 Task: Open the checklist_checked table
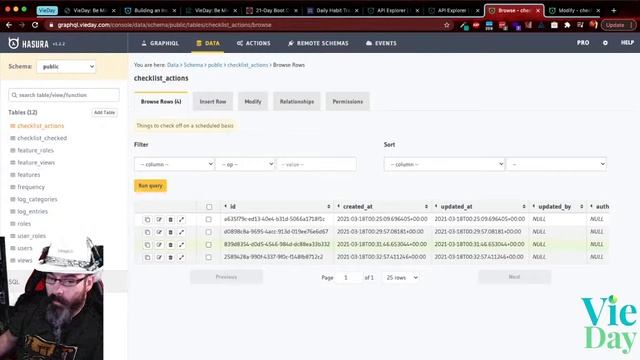pos(42,138)
